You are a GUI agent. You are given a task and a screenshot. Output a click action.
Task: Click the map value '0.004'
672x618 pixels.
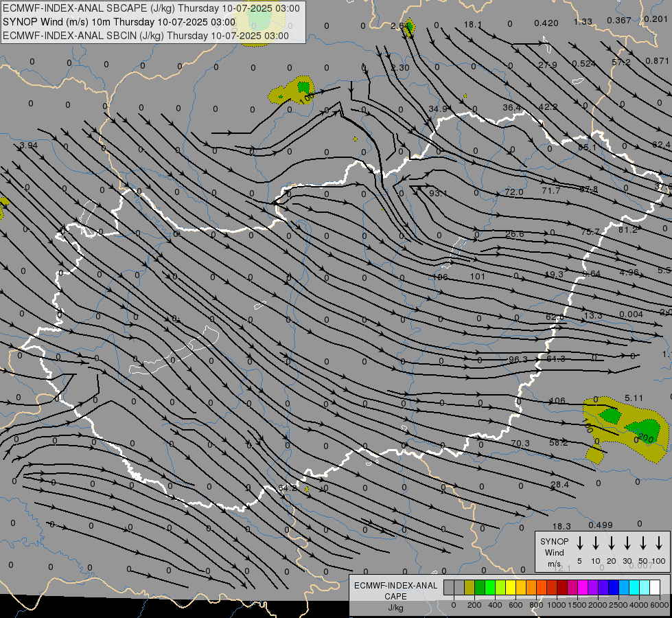(x=631, y=314)
